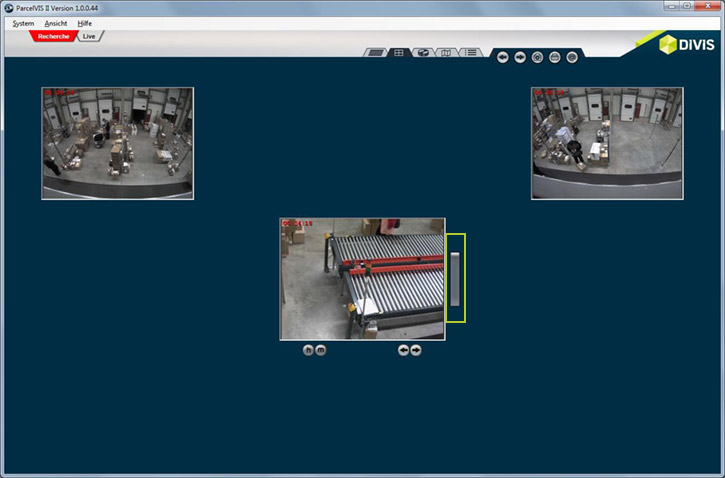This screenshot has height=478, width=725.
Task: Open the System menu
Action: pos(23,23)
